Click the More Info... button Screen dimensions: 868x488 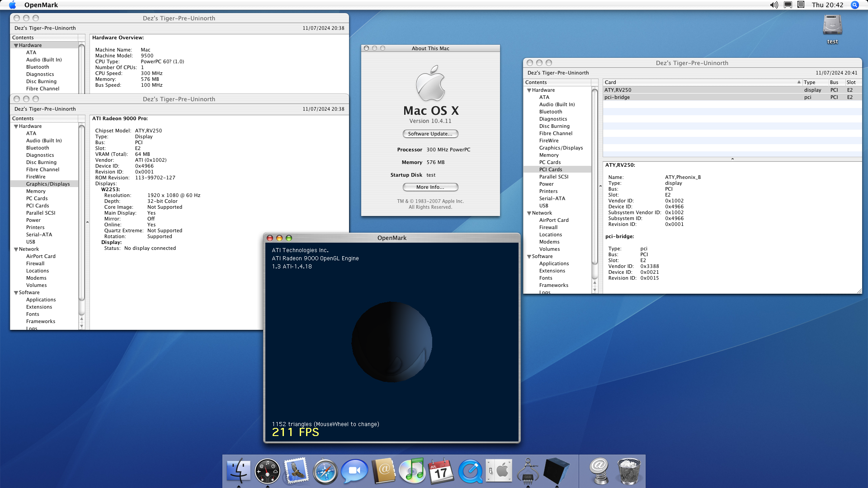(430, 187)
